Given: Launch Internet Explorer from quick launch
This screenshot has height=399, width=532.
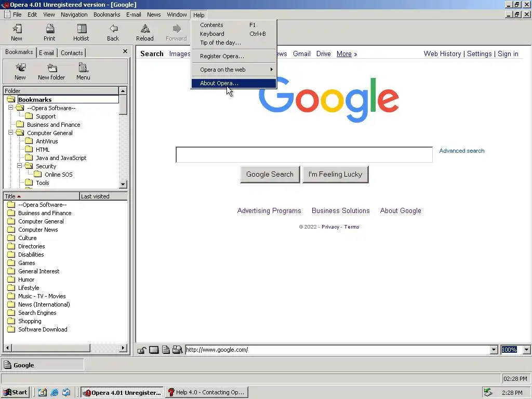Looking at the screenshot, I should (x=54, y=393).
